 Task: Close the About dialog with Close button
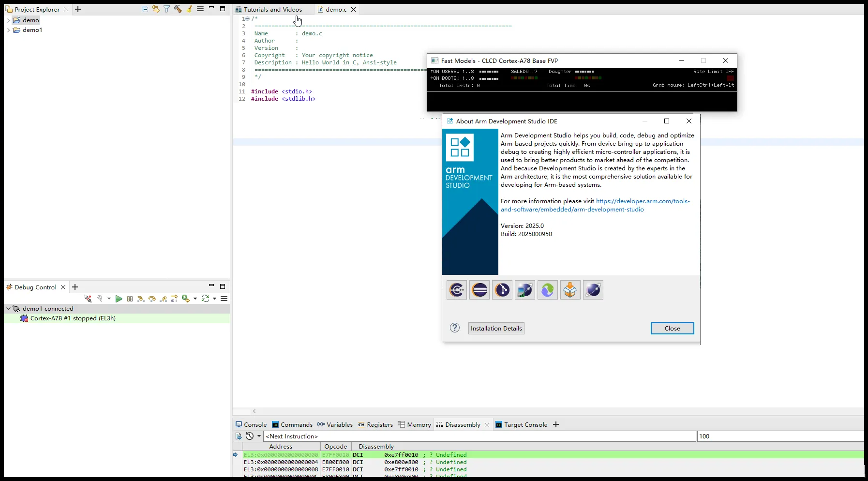673,328
